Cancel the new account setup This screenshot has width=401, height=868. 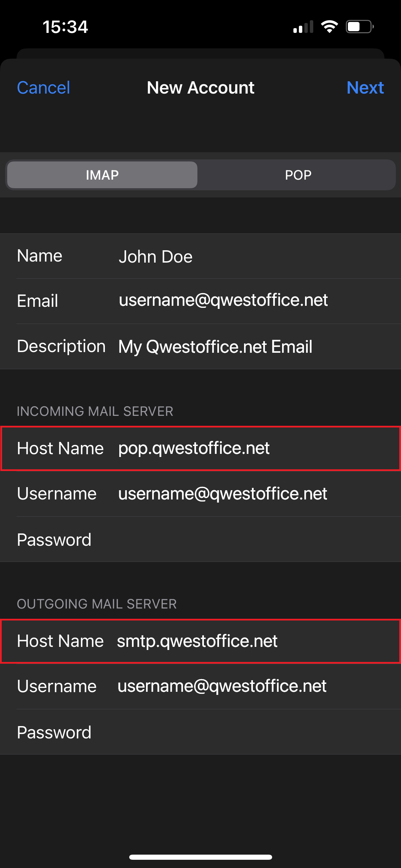click(44, 88)
